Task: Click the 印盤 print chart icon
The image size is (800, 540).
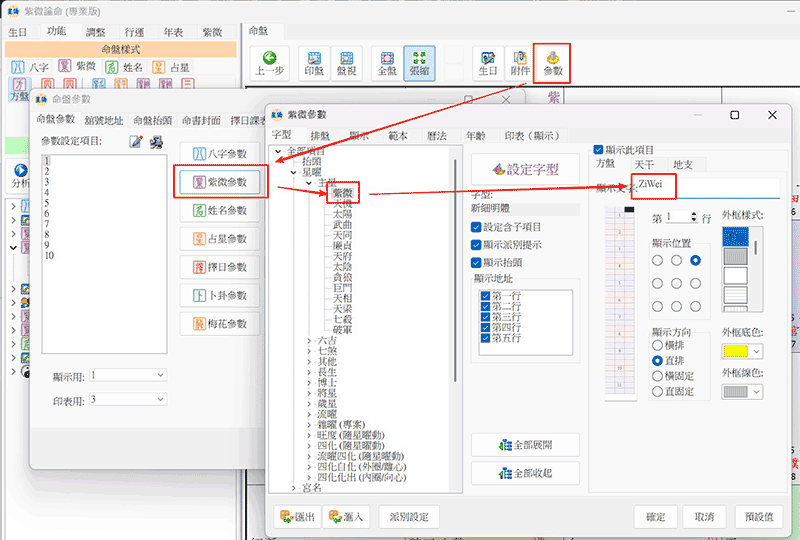Action: click(x=313, y=62)
